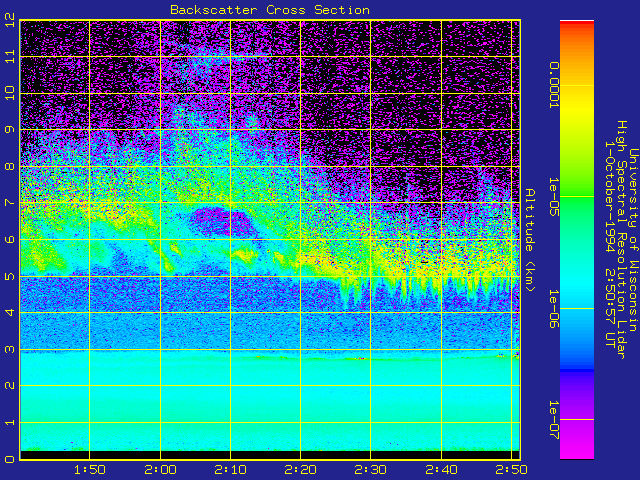Viewport: 640px width, 480px height.
Task: Click altitude axis label 1
Action: click(x=10, y=422)
